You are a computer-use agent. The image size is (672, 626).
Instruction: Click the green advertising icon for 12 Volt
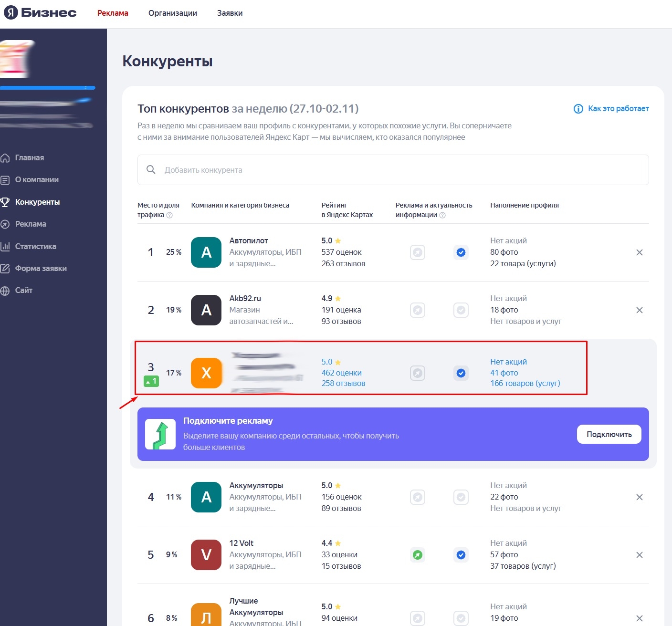(418, 555)
